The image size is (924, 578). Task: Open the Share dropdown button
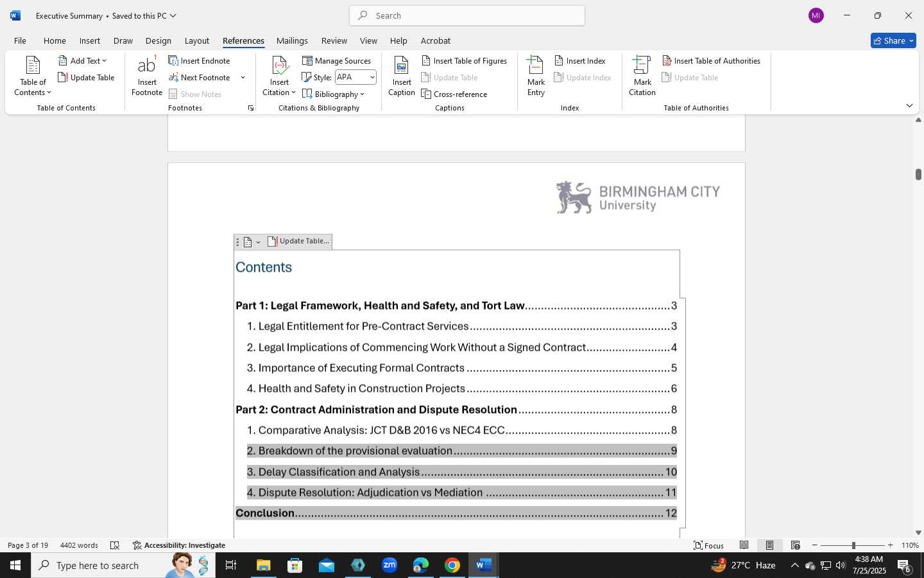point(893,40)
